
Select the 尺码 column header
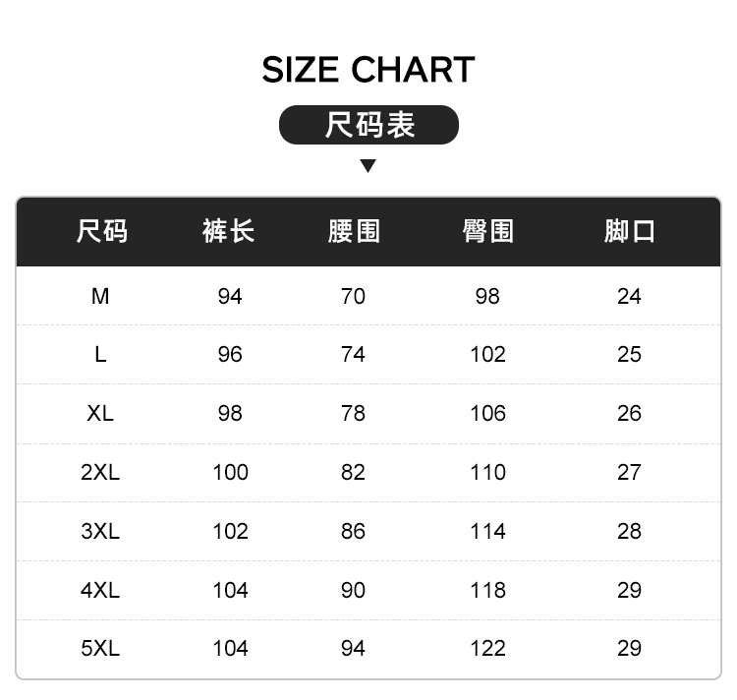click(101, 232)
